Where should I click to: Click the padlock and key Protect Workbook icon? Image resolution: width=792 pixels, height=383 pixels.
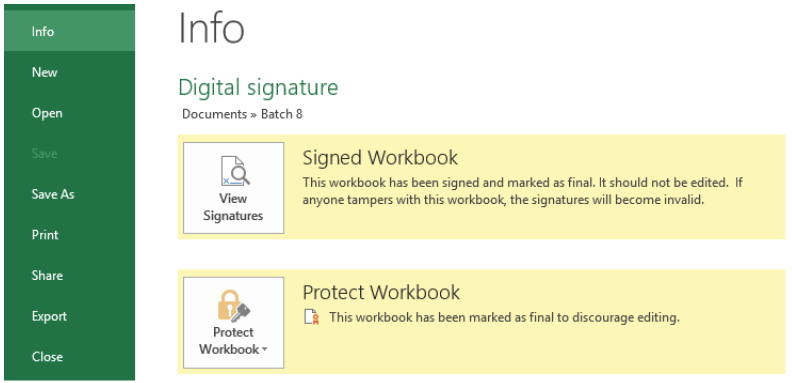(233, 305)
